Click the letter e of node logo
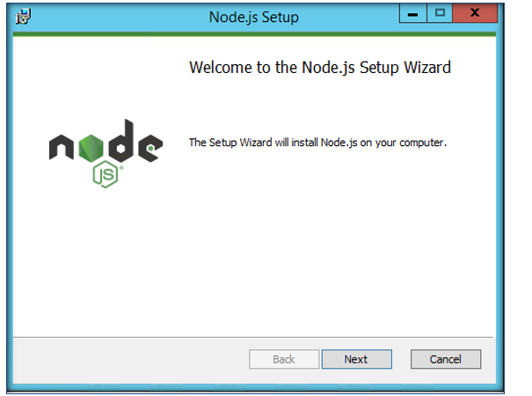This screenshot has height=396, width=532. [150, 148]
